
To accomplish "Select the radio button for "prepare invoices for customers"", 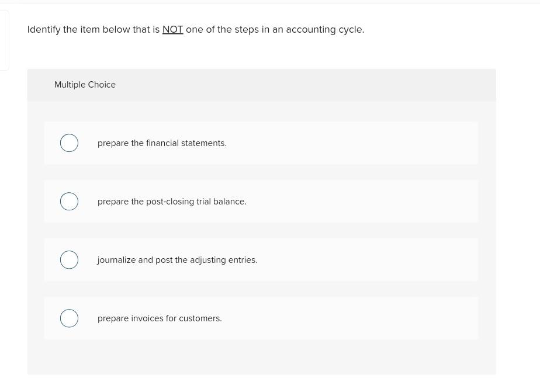I will pos(69,318).
